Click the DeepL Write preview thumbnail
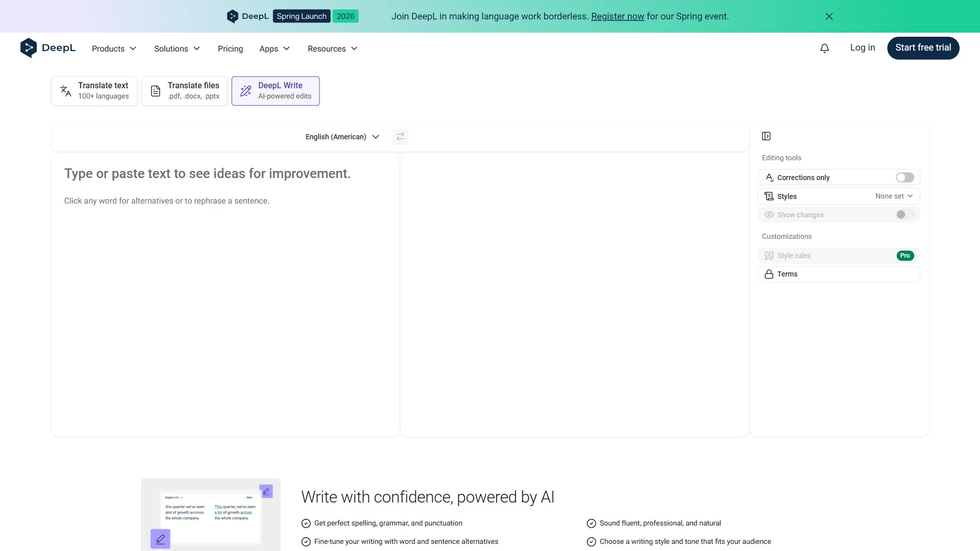The width and height of the screenshot is (980, 551). point(210,515)
